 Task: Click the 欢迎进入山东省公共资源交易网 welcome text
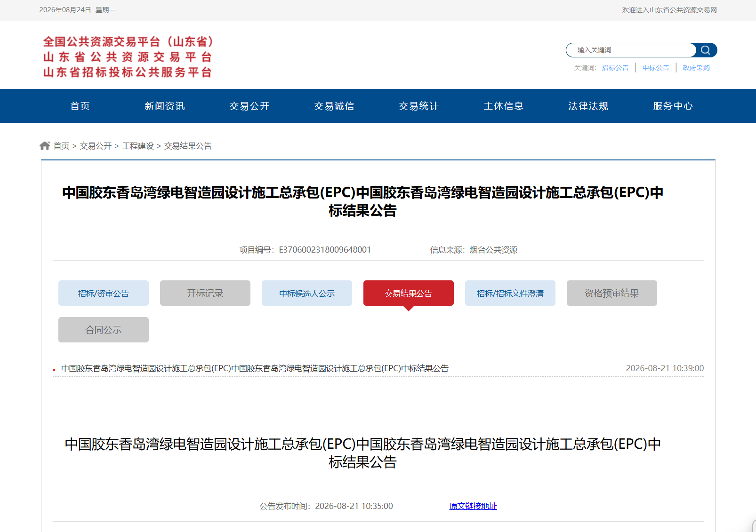tap(669, 10)
